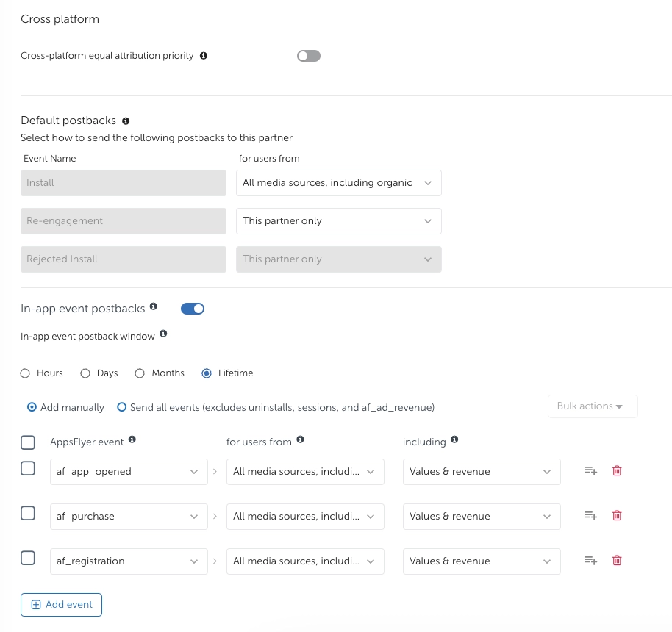Image resolution: width=672 pixels, height=632 pixels.
Task: Select the Days postback window option
Action: click(86, 373)
